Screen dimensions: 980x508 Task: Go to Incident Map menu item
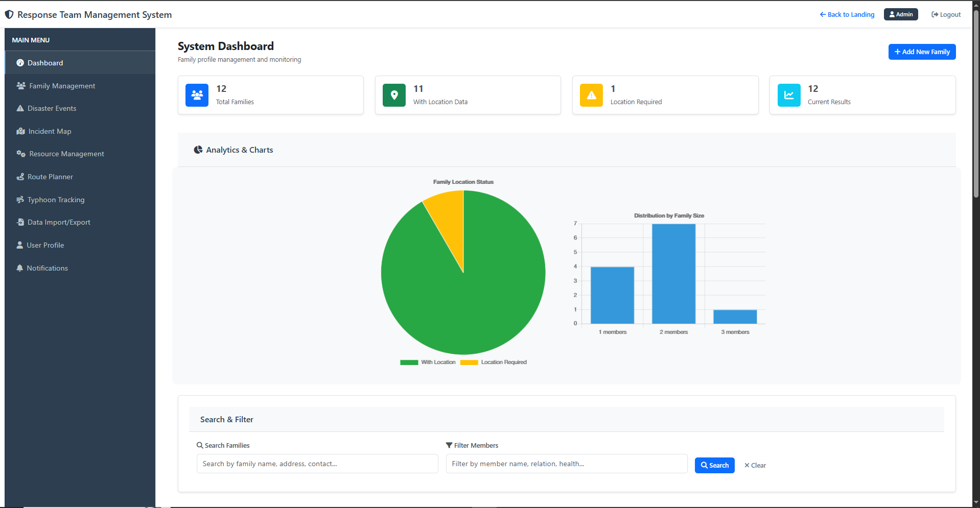tap(50, 131)
